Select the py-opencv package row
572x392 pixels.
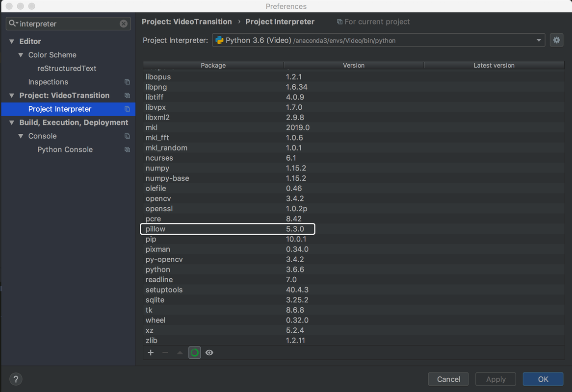354,259
